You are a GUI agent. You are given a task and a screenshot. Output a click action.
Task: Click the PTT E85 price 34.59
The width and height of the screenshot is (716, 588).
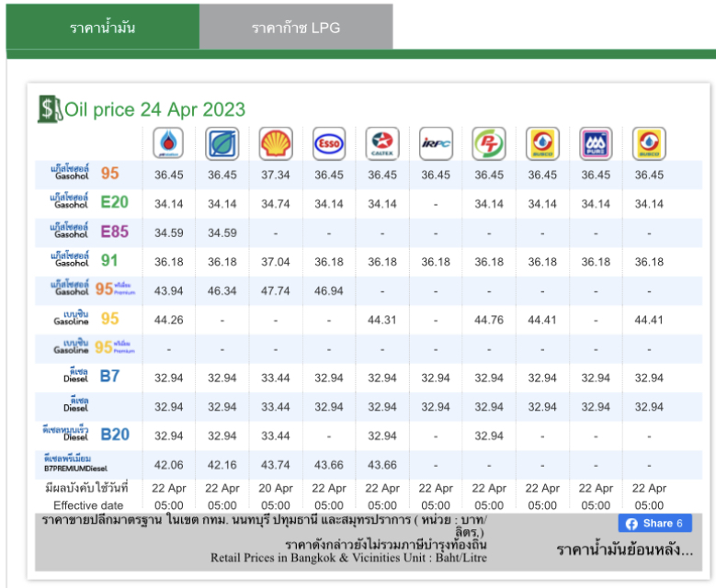tap(168, 232)
